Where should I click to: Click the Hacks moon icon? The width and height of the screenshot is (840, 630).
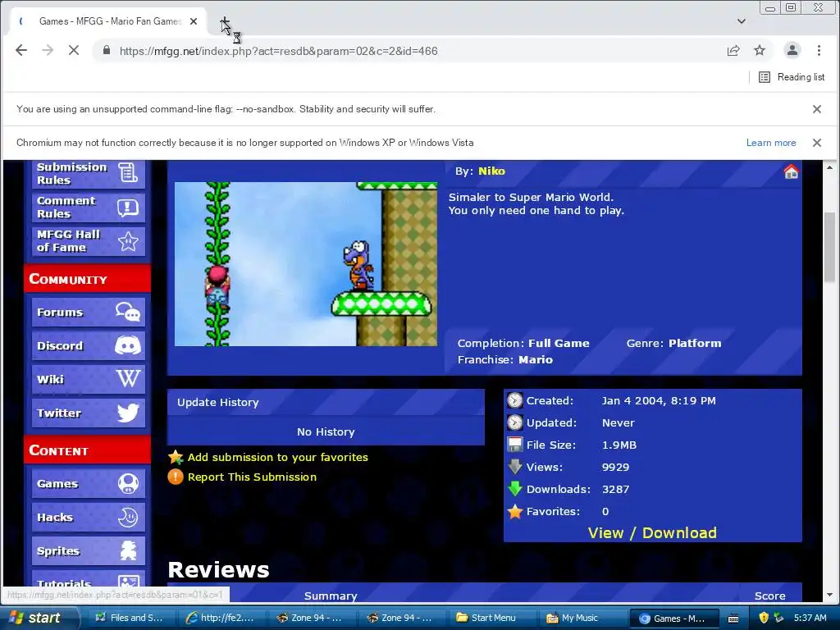(x=128, y=518)
